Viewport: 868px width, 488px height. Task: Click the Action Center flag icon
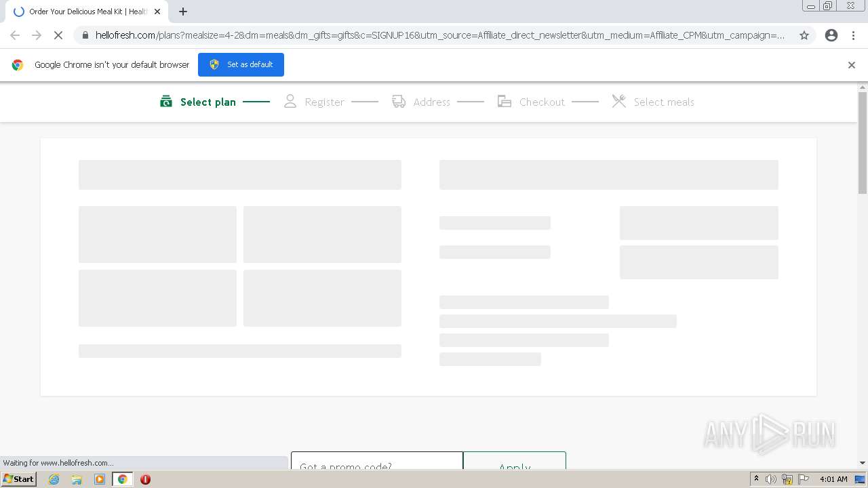point(804,479)
